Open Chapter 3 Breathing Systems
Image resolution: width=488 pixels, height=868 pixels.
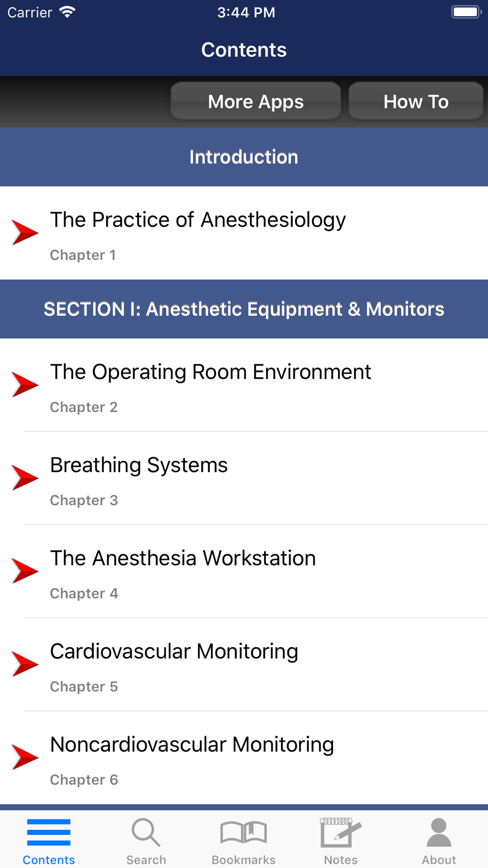pos(244,478)
